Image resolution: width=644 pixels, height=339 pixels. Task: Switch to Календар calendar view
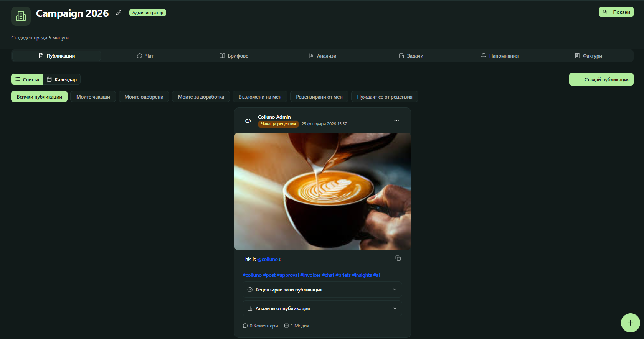(62, 79)
